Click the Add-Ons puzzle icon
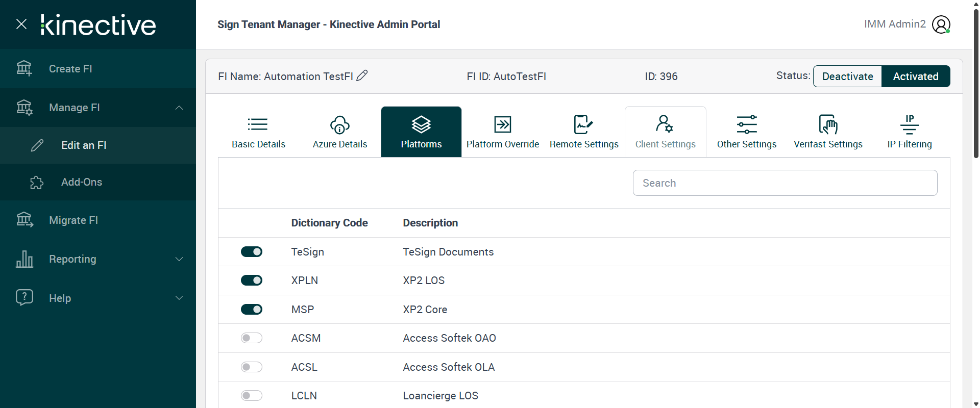The image size is (980, 408). (37, 182)
